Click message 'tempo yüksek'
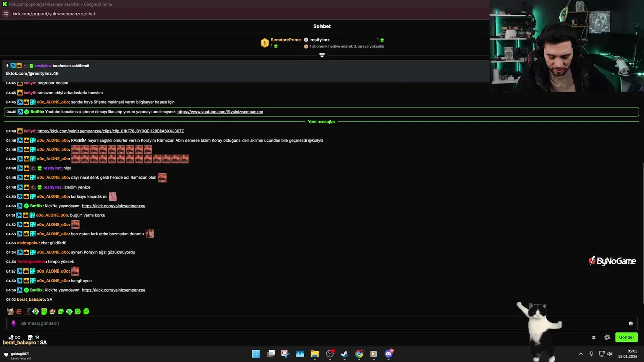Viewport: 644px width, 362px height. click(61, 262)
